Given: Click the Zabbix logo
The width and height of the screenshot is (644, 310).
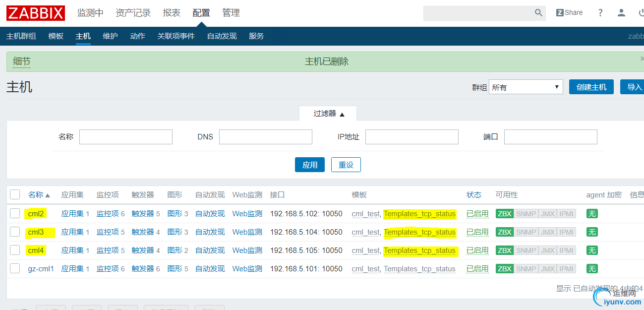Looking at the screenshot, I should 35,13.
